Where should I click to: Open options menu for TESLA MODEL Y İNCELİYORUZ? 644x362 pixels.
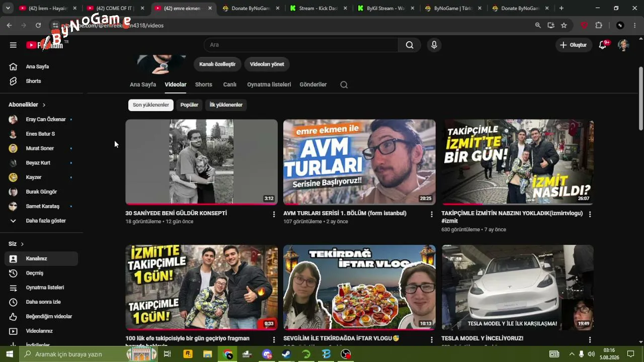[590, 340]
